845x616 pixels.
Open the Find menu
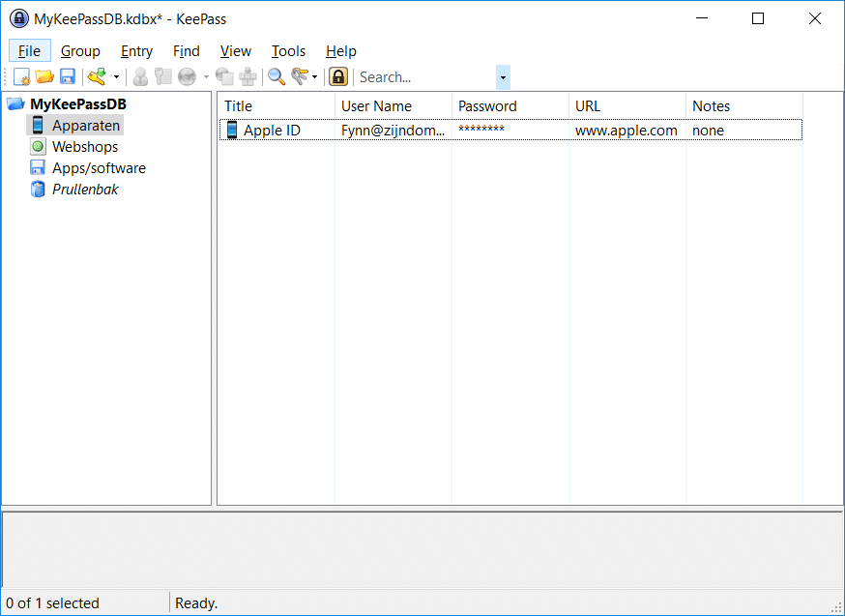point(187,50)
